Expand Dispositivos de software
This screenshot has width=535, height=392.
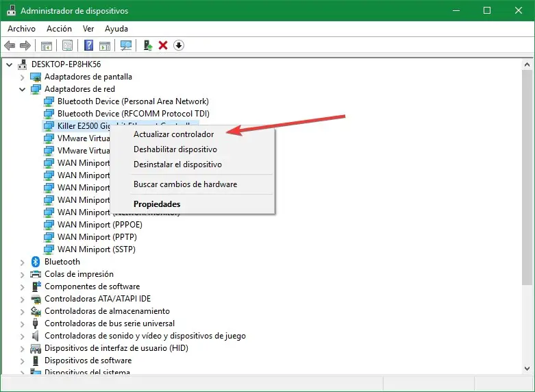pos(23,361)
